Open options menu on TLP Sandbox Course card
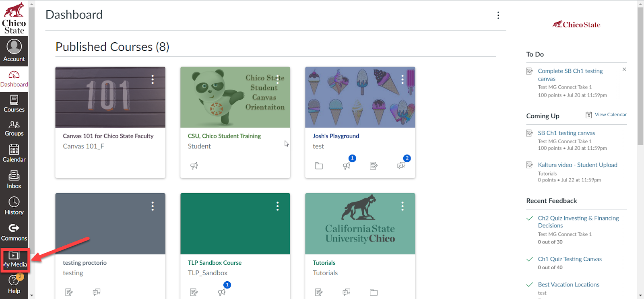 tap(277, 206)
